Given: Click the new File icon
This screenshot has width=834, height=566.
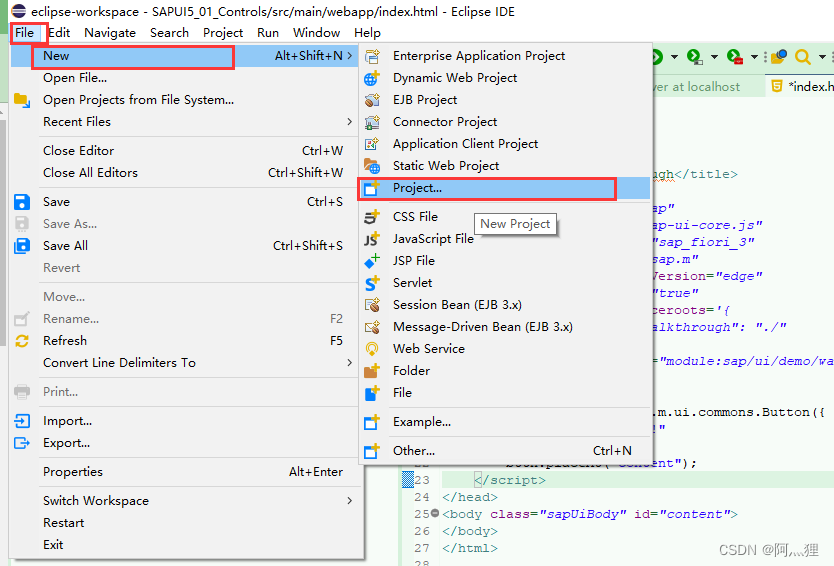Looking at the screenshot, I should click(372, 393).
